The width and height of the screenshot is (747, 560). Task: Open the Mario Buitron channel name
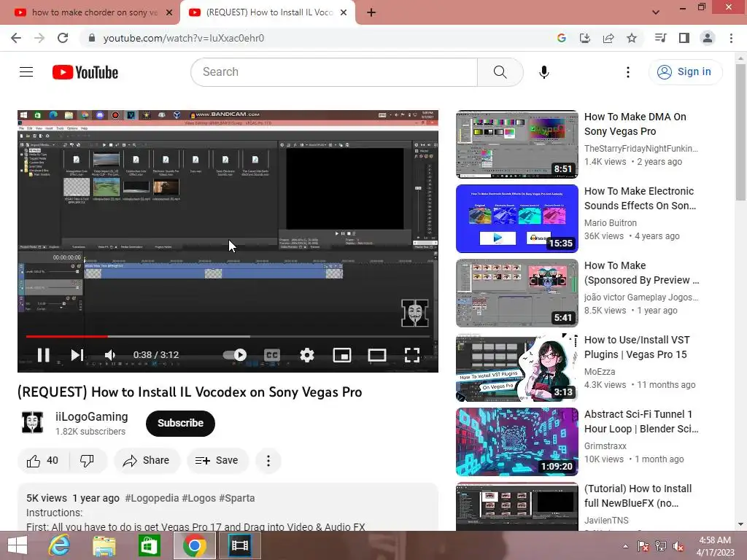pos(611,223)
